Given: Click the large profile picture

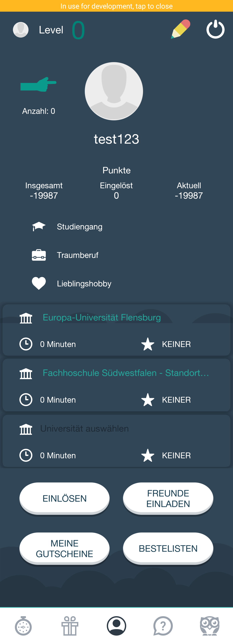Looking at the screenshot, I should coord(114,91).
